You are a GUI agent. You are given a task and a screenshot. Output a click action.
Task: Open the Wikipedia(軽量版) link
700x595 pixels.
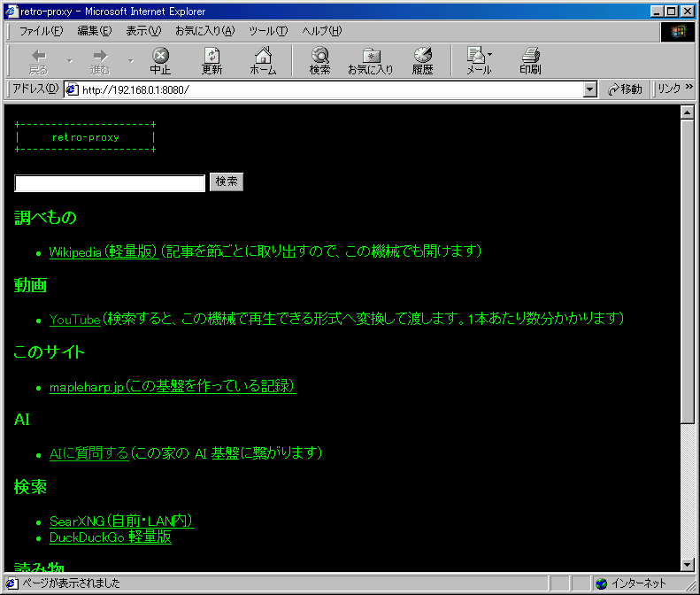(x=104, y=251)
